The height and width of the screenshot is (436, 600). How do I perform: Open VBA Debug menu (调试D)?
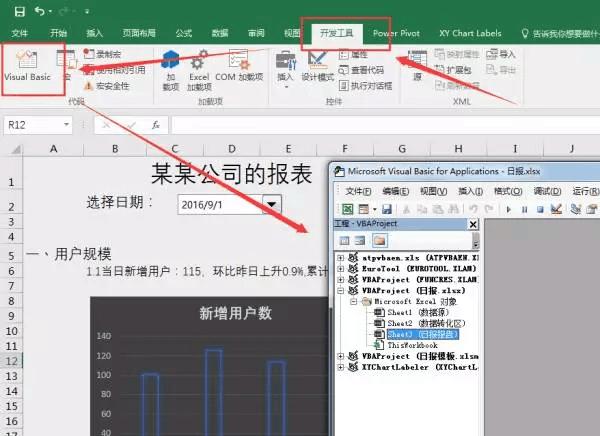[x=547, y=191]
